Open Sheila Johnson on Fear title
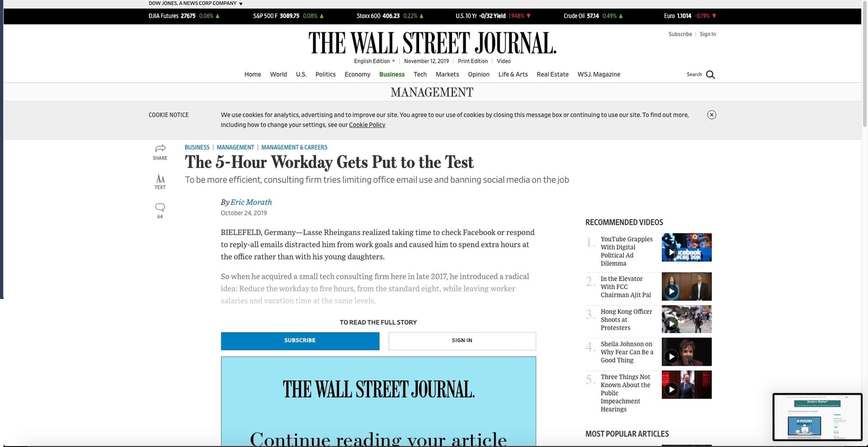This screenshot has width=868, height=447. [627, 352]
